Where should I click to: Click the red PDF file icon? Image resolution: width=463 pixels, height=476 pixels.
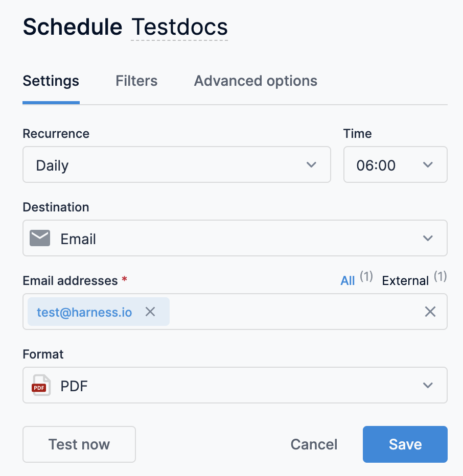point(39,386)
